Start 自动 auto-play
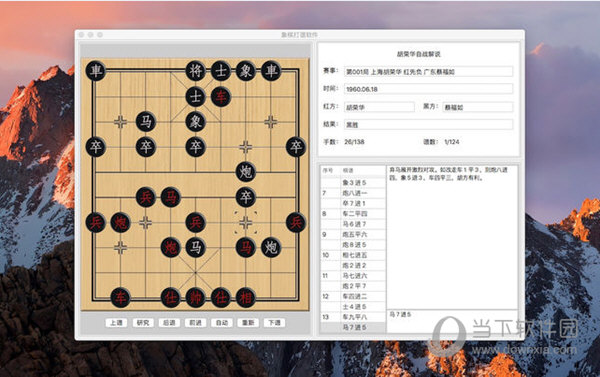Screen dimensions: 600x377 pos(222,323)
